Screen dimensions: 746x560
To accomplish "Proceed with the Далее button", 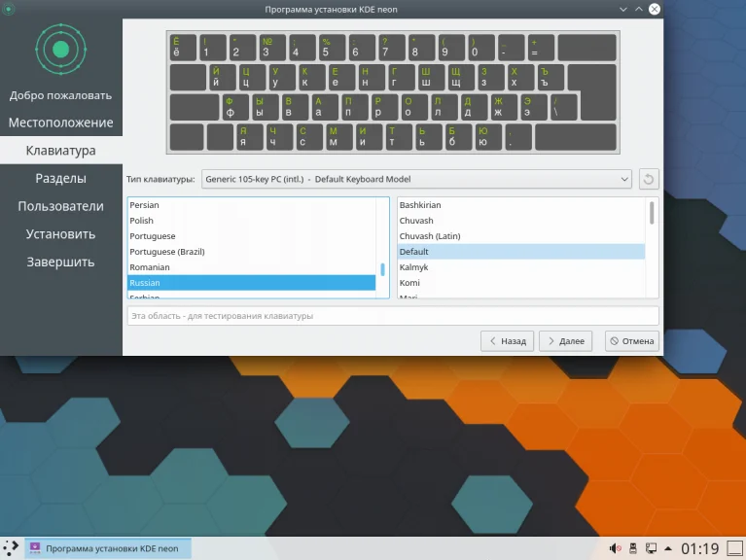I will click(566, 341).
